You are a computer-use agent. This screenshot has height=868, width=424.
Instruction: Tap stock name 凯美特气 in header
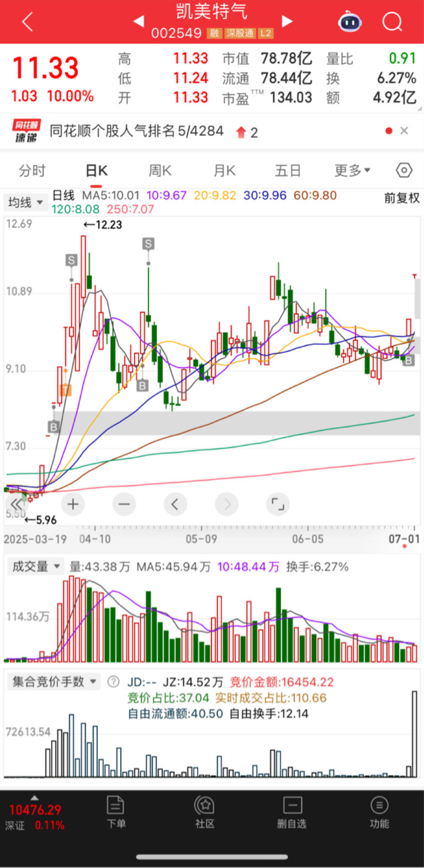[211, 12]
